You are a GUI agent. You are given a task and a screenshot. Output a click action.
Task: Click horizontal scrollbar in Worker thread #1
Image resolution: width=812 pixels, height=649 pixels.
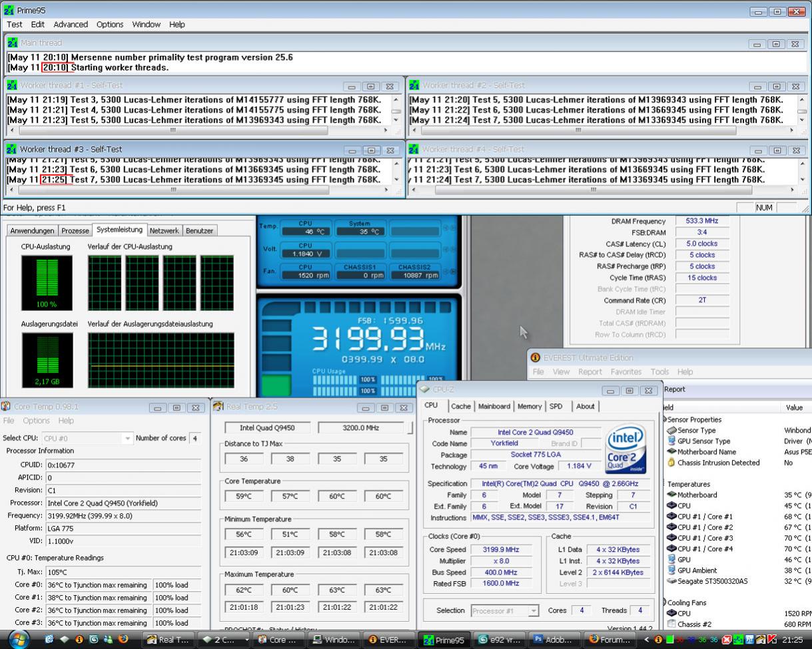point(173,131)
